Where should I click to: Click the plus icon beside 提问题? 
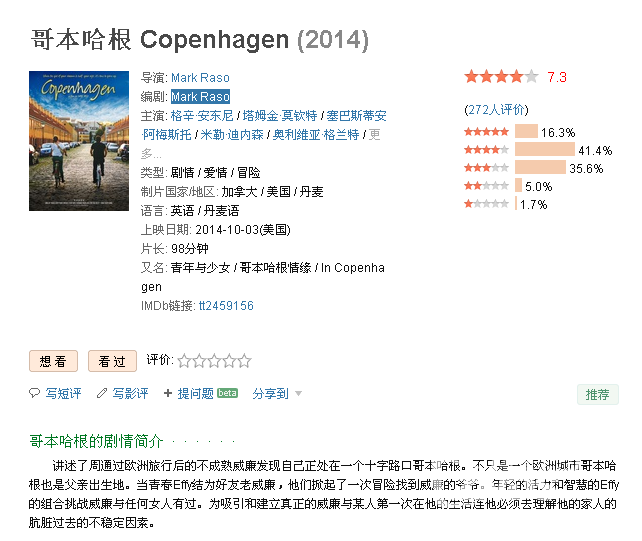coord(167,393)
